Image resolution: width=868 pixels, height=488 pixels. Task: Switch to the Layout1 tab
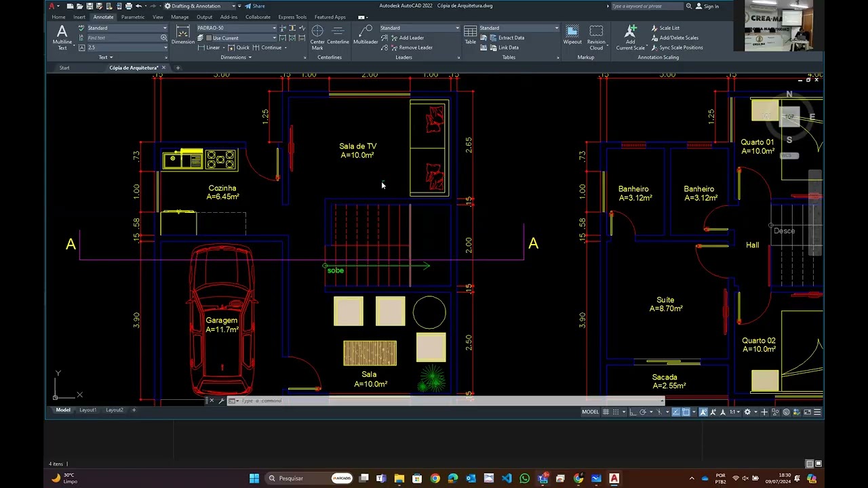coord(88,410)
